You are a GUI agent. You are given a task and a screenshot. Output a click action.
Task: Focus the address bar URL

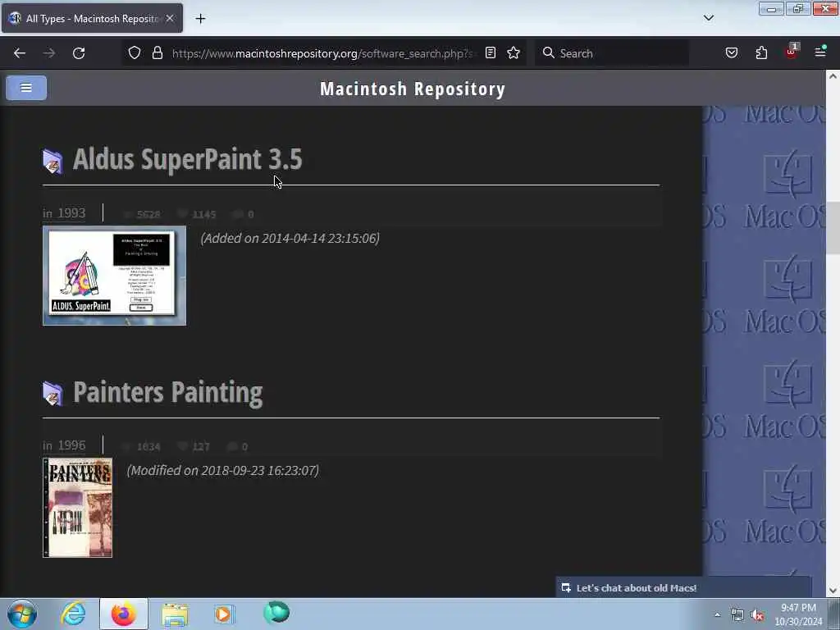322,53
